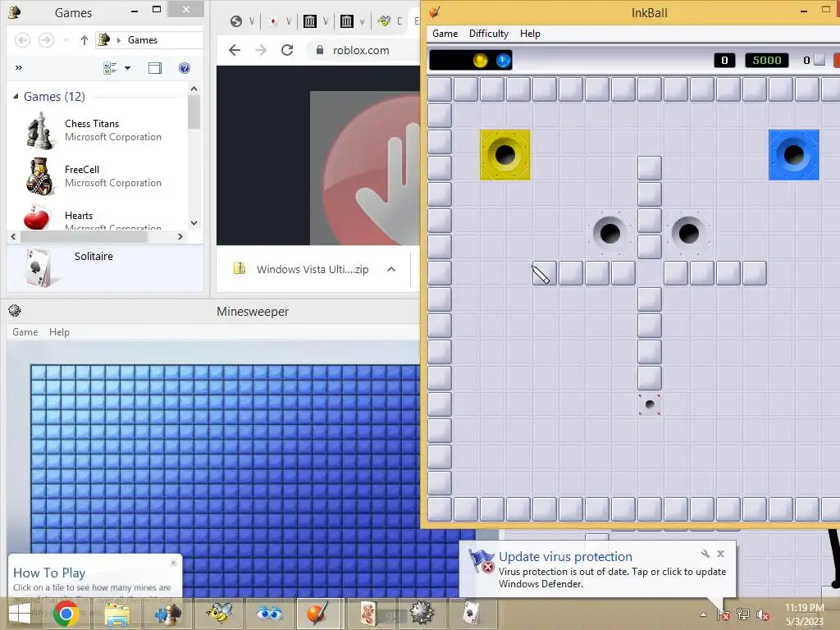Click the blue ball in InkBall queue
The width and height of the screenshot is (840, 630).
503,61
